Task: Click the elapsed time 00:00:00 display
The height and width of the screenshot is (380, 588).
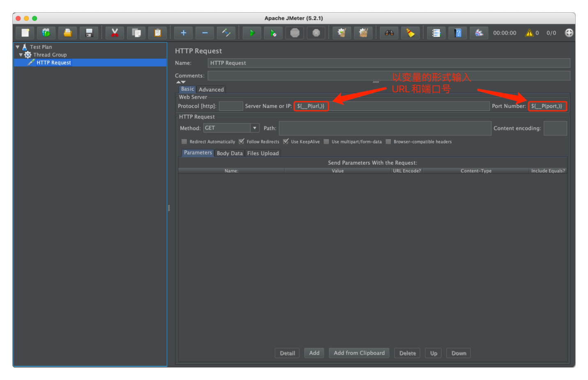Action: click(x=505, y=33)
